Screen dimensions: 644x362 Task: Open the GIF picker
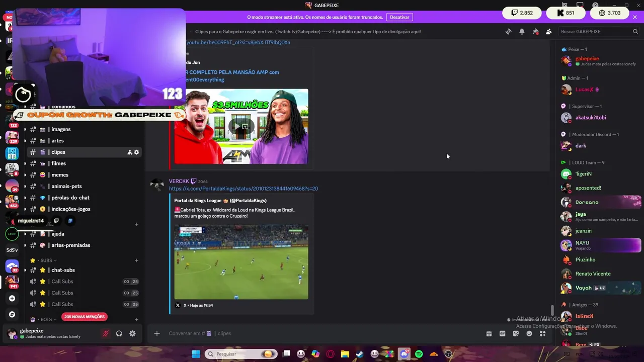[502, 333]
